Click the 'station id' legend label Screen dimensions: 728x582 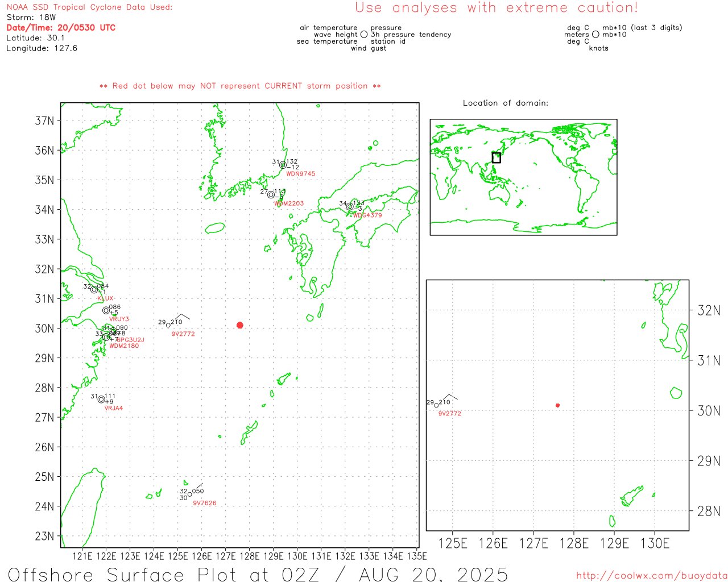click(388, 41)
